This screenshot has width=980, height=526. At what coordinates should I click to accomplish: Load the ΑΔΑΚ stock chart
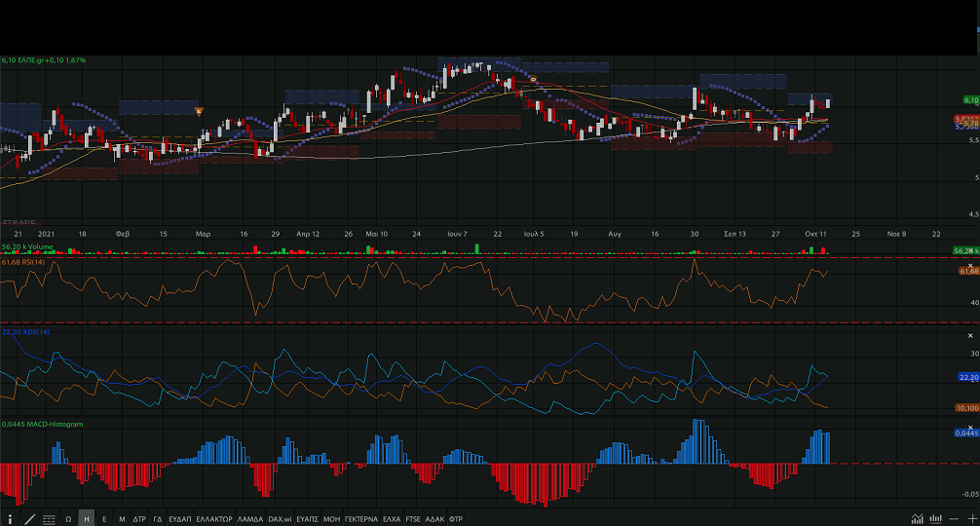435,519
